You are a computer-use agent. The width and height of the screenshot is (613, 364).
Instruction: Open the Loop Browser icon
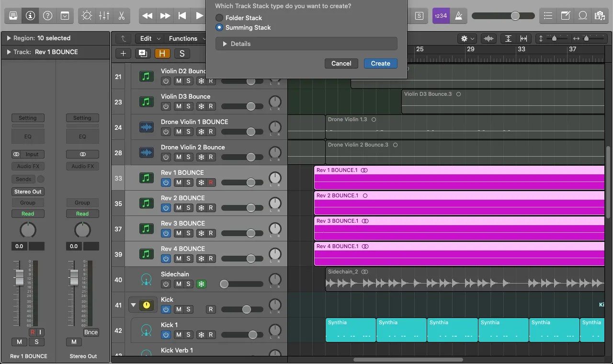(x=583, y=16)
